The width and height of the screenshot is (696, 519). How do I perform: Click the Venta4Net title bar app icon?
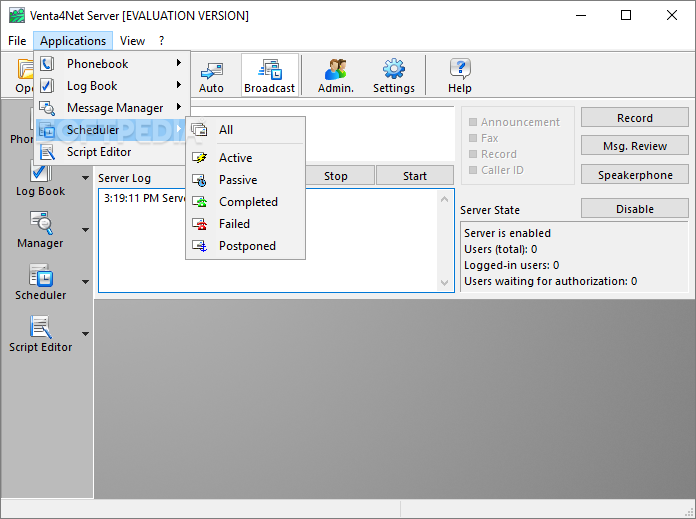click(17, 16)
